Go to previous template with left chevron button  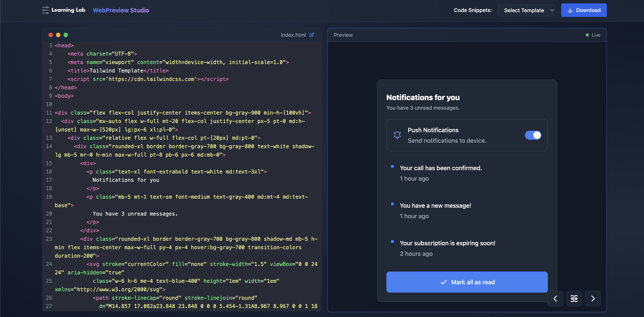(x=556, y=298)
